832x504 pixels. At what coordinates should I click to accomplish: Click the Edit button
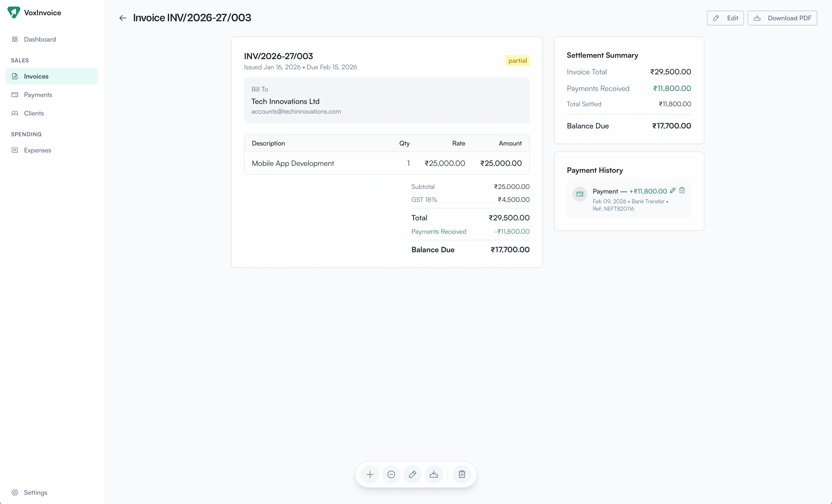tap(725, 18)
